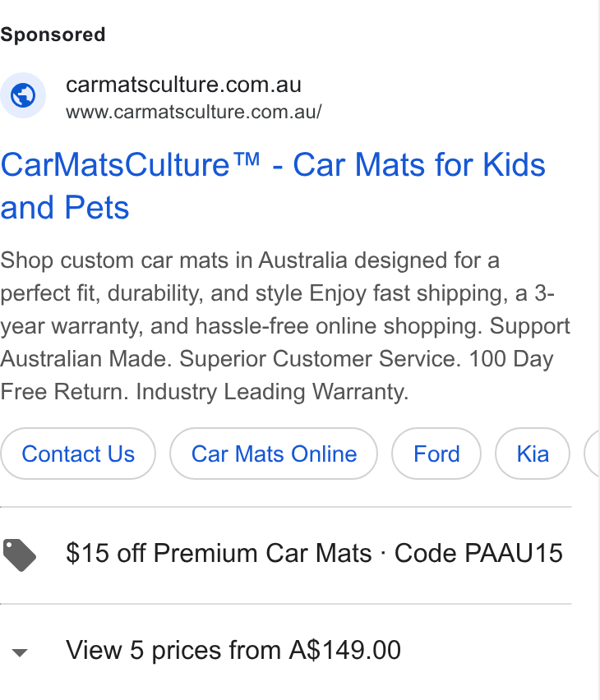This screenshot has width=600, height=700.
Task: Click the 'Code PAAU15' promo code text
Action: [x=478, y=553]
